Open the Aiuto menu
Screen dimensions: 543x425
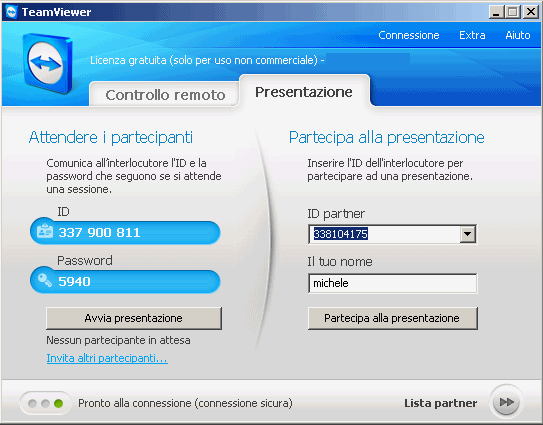[x=518, y=35]
